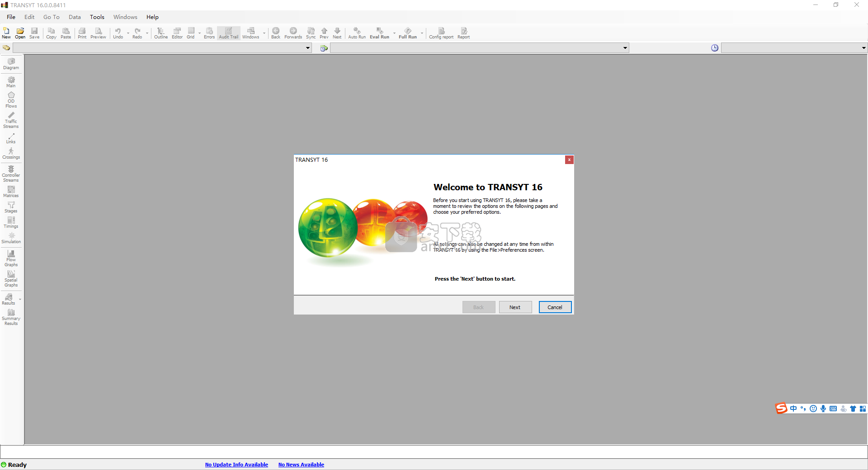
Task: Open Spatial Graphs sidebar icon
Action: [11, 279]
